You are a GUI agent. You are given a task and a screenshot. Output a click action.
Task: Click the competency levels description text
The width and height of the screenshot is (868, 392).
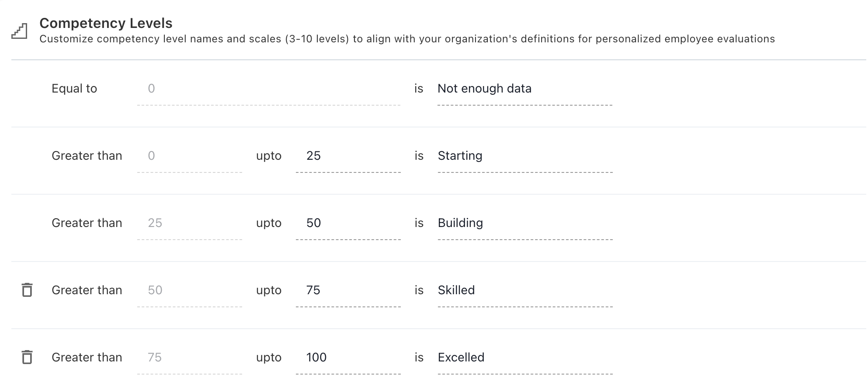(407, 39)
